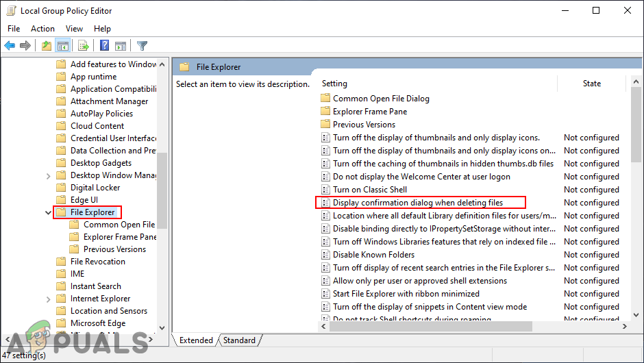Click policy icon beside Disable Known Folders

(x=325, y=255)
